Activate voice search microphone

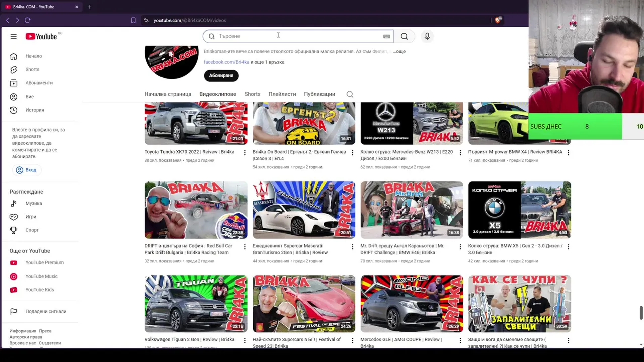click(427, 36)
